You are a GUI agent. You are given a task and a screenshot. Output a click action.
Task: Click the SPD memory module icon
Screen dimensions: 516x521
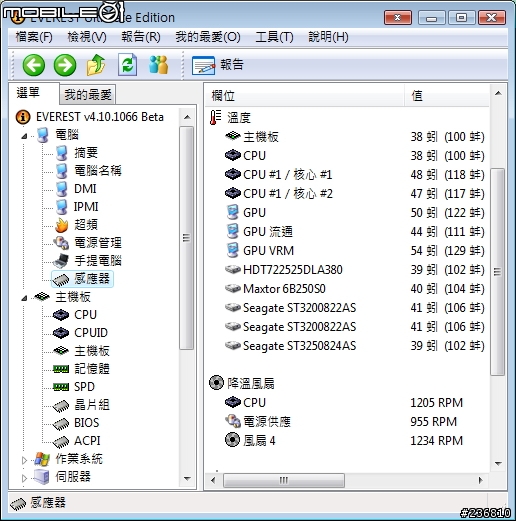(61, 387)
